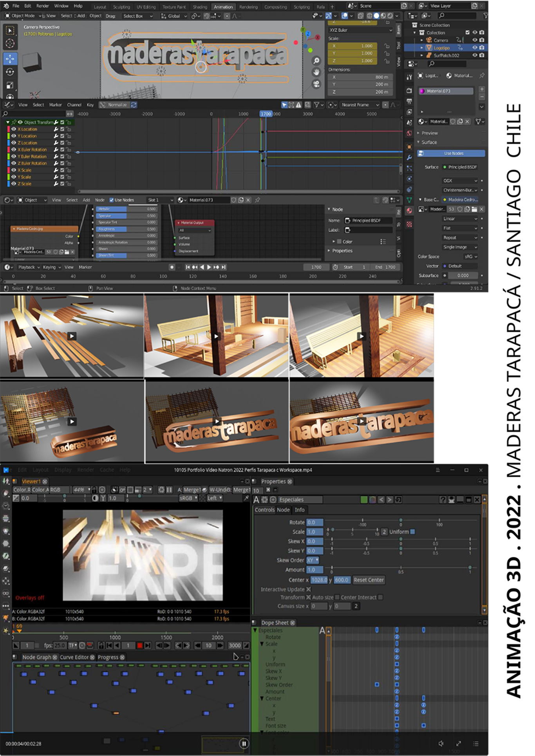Click the video volume speaker icon
This screenshot has height=756, width=535.
point(441,743)
